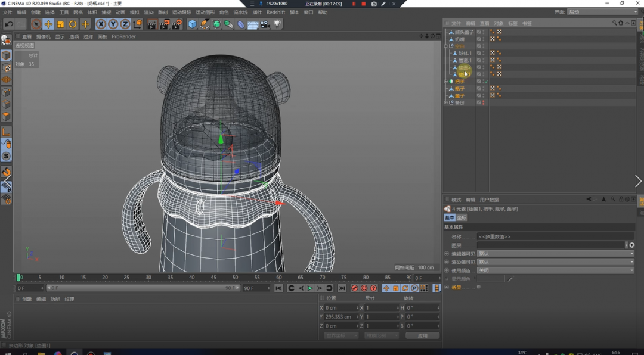Screen dimensions: 644x355
Task: Activate the Scale tool
Action: coord(60,24)
